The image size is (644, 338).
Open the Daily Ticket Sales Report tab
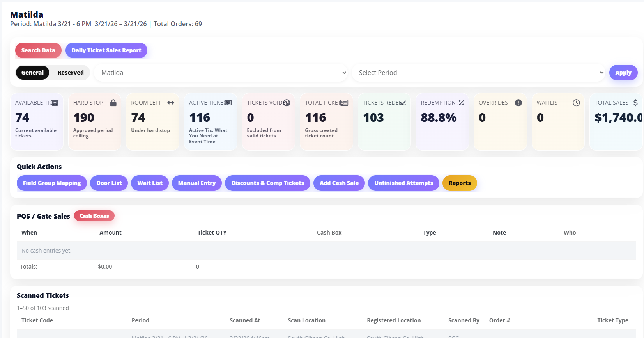point(106,50)
